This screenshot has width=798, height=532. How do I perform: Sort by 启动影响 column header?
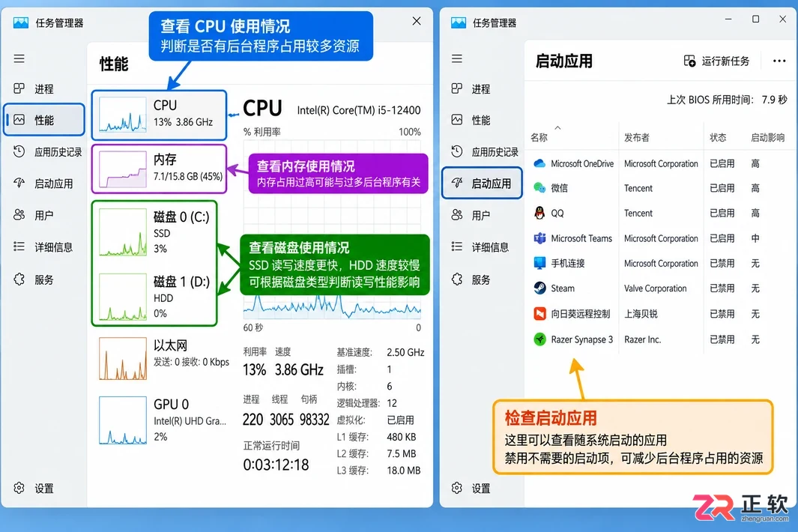(767, 137)
